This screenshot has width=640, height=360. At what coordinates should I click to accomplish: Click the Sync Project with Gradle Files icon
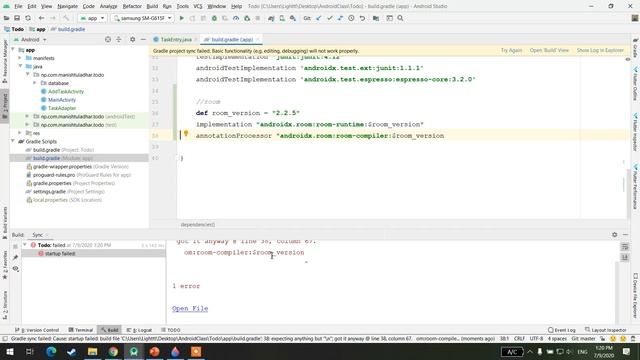[x=271, y=18]
